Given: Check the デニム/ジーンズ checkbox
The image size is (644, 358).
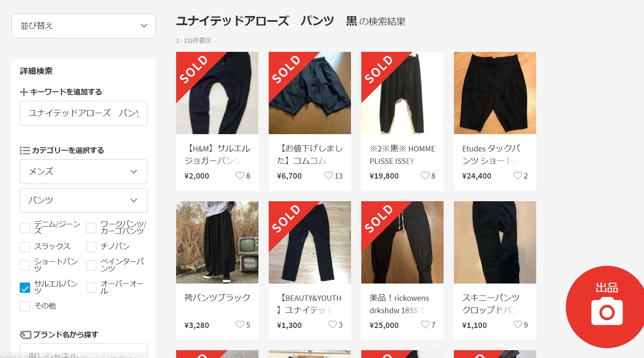Looking at the screenshot, I should click(x=25, y=228).
